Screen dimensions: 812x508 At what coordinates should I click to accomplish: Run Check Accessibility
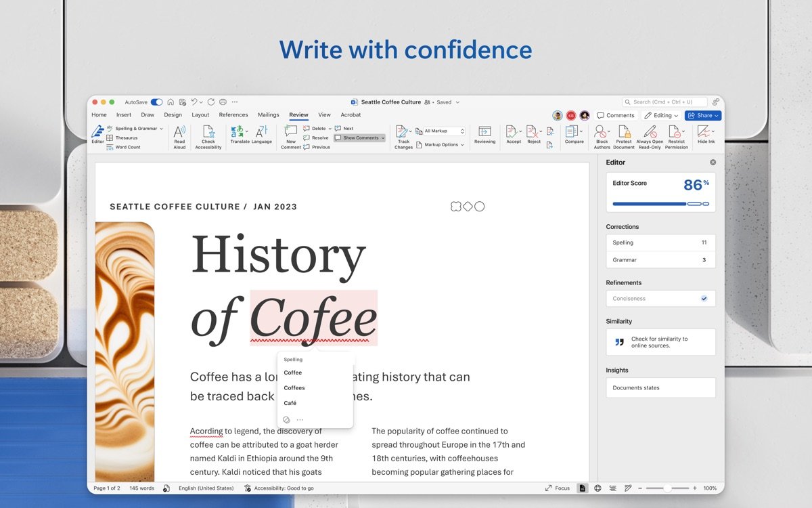208,136
